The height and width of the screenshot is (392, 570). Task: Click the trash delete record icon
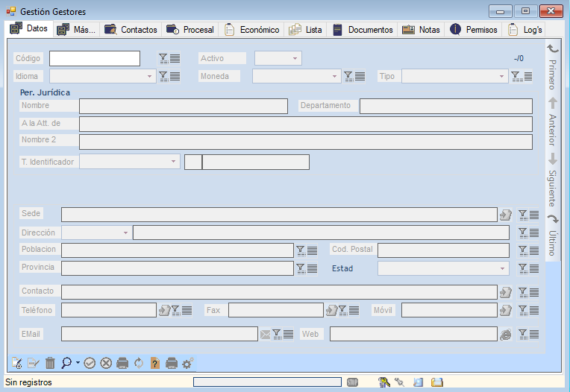coord(50,363)
